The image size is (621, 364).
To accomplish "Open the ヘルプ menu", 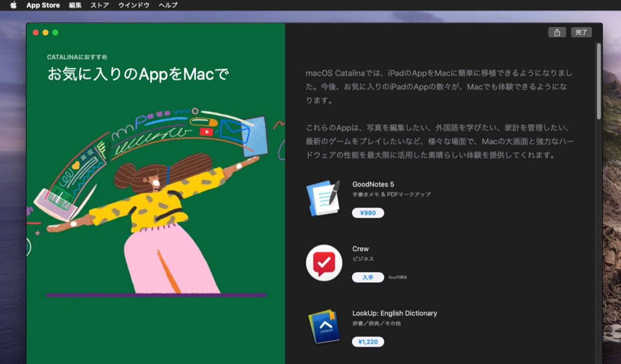I will (x=168, y=5).
